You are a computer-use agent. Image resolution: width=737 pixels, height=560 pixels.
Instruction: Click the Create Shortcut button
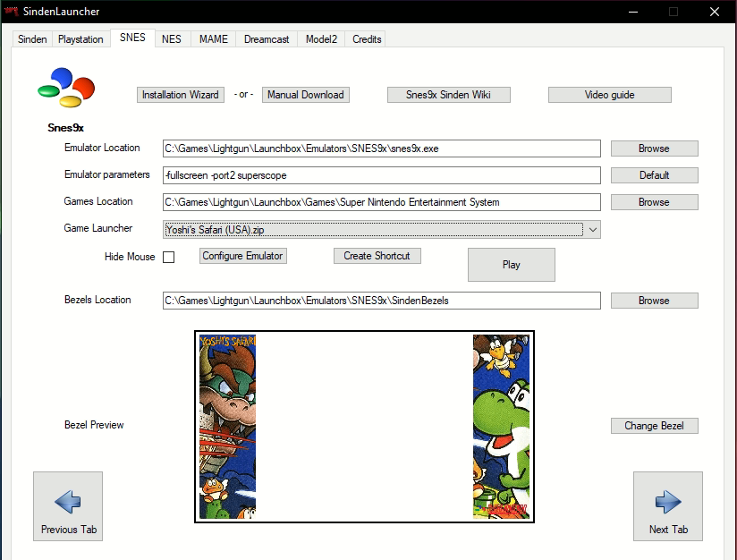(377, 256)
